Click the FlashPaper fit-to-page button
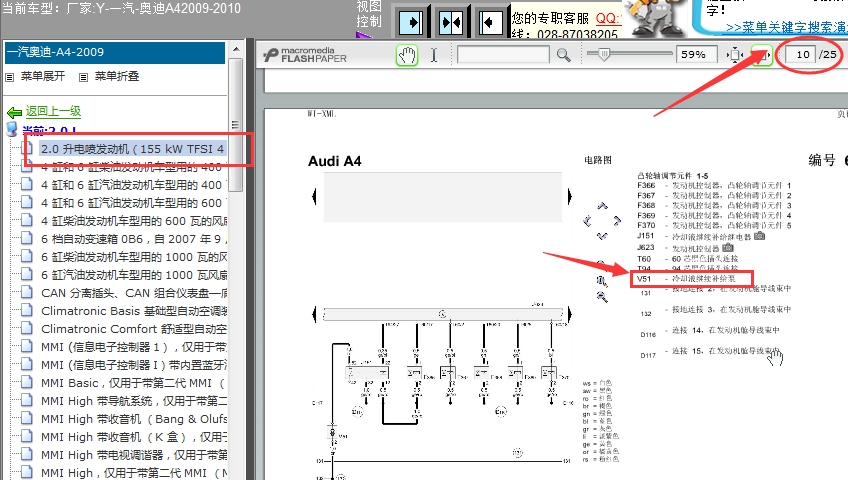Screen dimensions: 848x480 point(735,55)
